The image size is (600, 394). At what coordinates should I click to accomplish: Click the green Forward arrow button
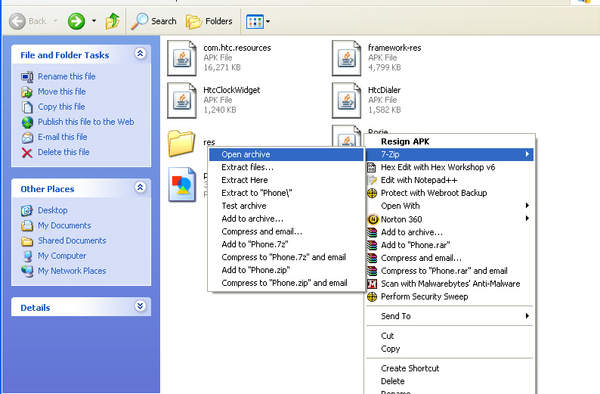point(76,21)
